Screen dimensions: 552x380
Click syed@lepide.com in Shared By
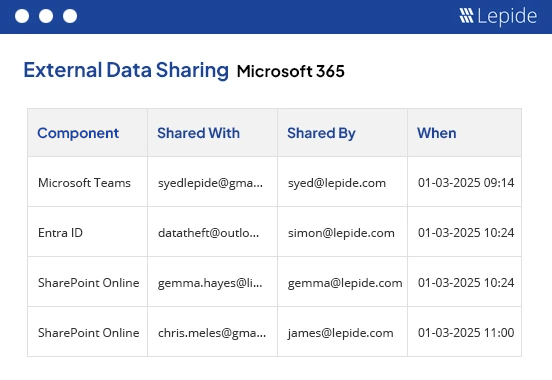click(337, 183)
